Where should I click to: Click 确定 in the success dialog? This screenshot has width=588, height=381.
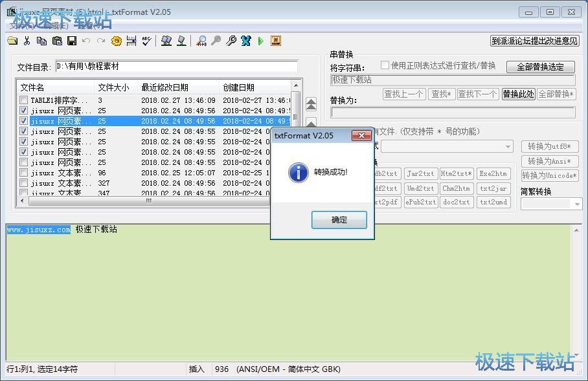pyautogui.click(x=339, y=219)
